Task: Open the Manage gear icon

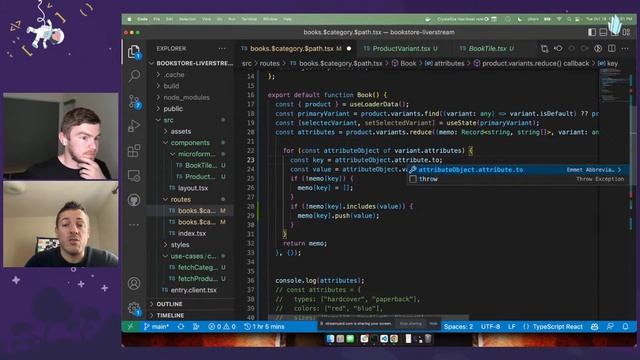Action: (134, 308)
